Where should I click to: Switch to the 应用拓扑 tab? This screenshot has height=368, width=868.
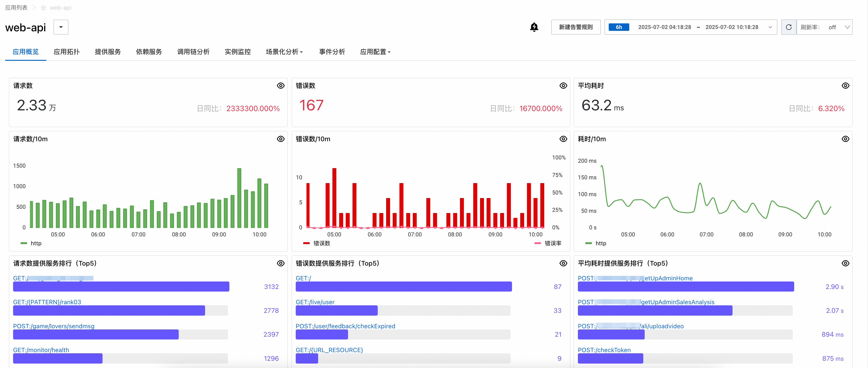tap(66, 52)
